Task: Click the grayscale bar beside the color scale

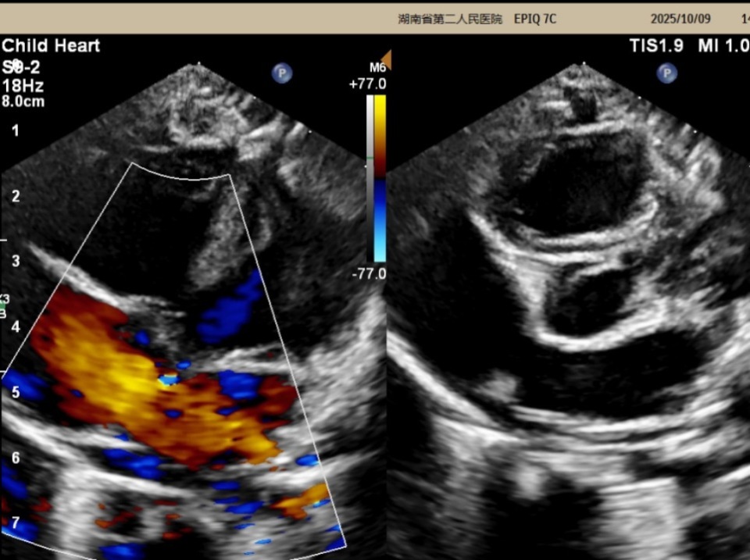Action: [370, 178]
